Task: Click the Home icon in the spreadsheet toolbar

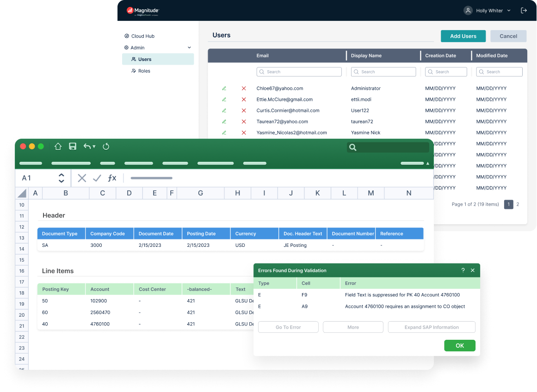Action: (x=57, y=146)
